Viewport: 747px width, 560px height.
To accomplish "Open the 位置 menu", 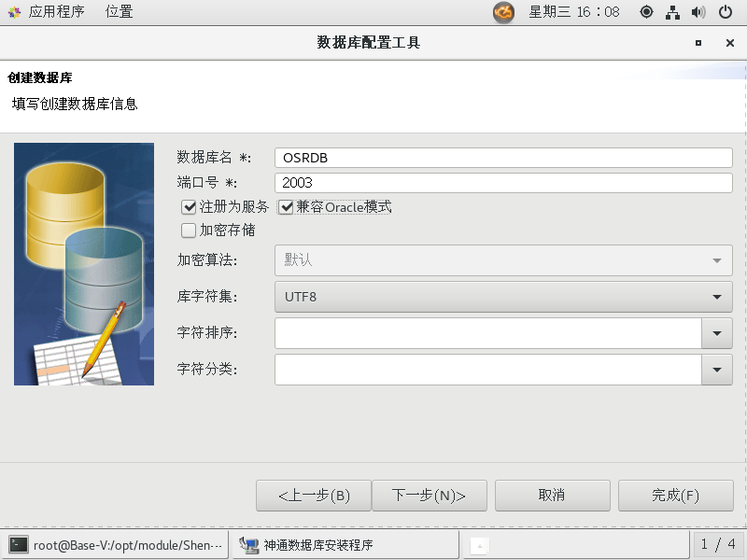I will point(119,12).
